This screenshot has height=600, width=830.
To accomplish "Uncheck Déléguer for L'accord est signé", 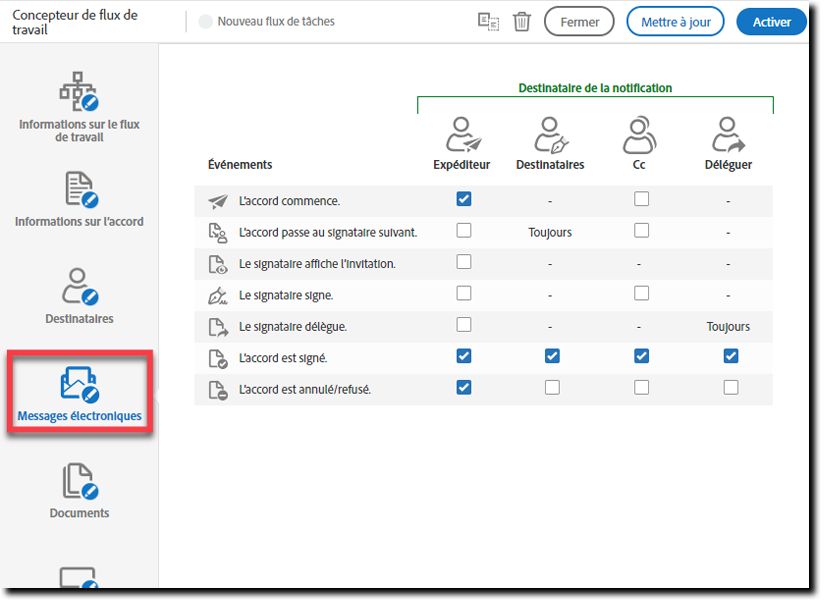I will click(x=731, y=356).
